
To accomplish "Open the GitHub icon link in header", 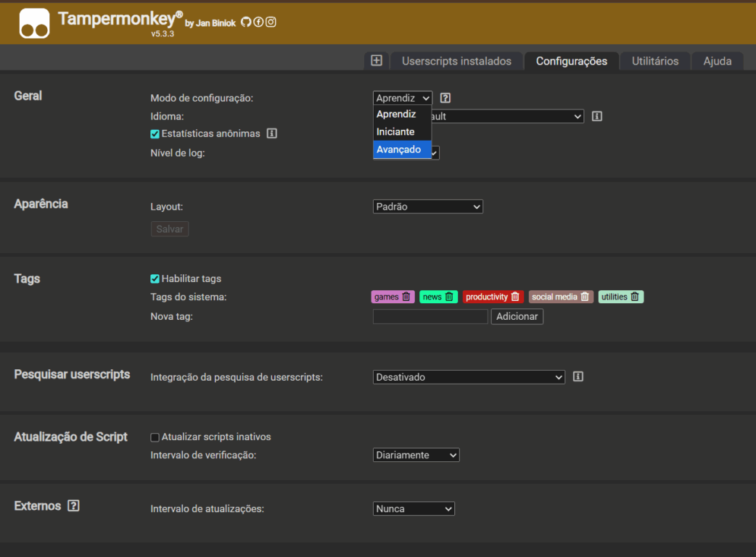I will [x=246, y=22].
